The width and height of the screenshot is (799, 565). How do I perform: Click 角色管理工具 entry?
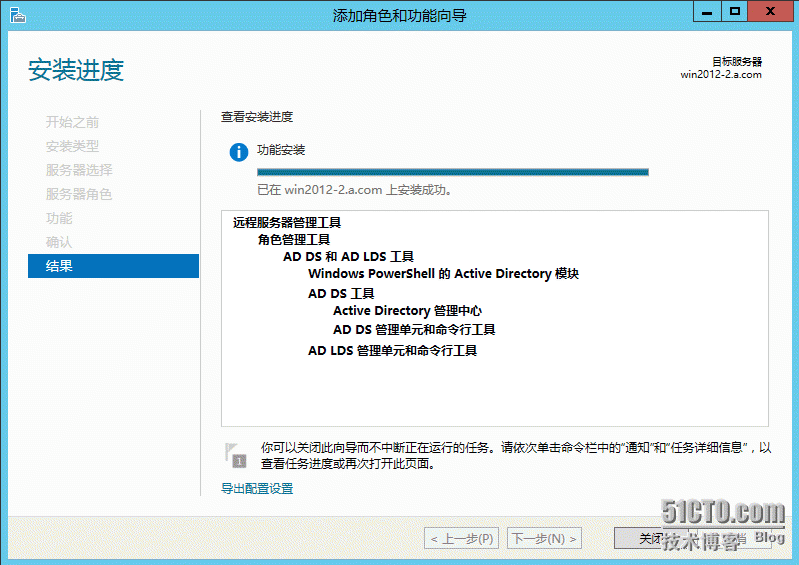294,239
